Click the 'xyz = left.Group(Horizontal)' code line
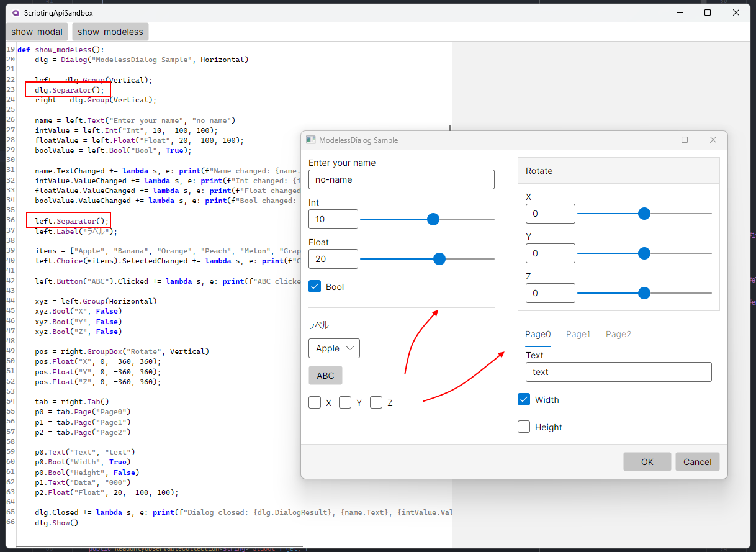Screen dimensions: 756x552 (96, 301)
